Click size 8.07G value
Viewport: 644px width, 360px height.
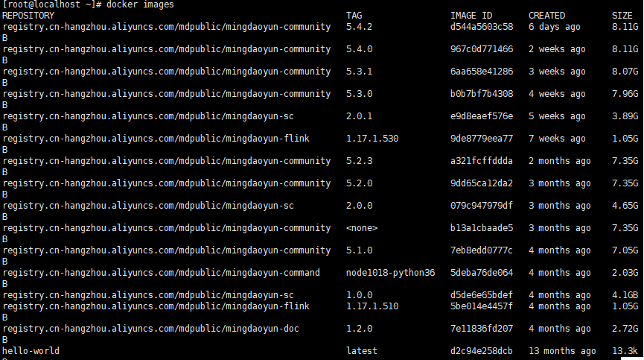(625, 72)
